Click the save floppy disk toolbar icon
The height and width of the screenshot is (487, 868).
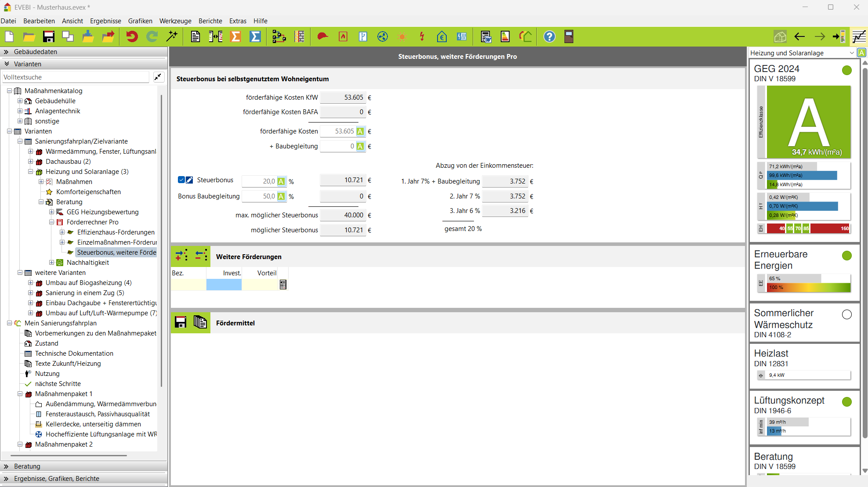[48, 36]
